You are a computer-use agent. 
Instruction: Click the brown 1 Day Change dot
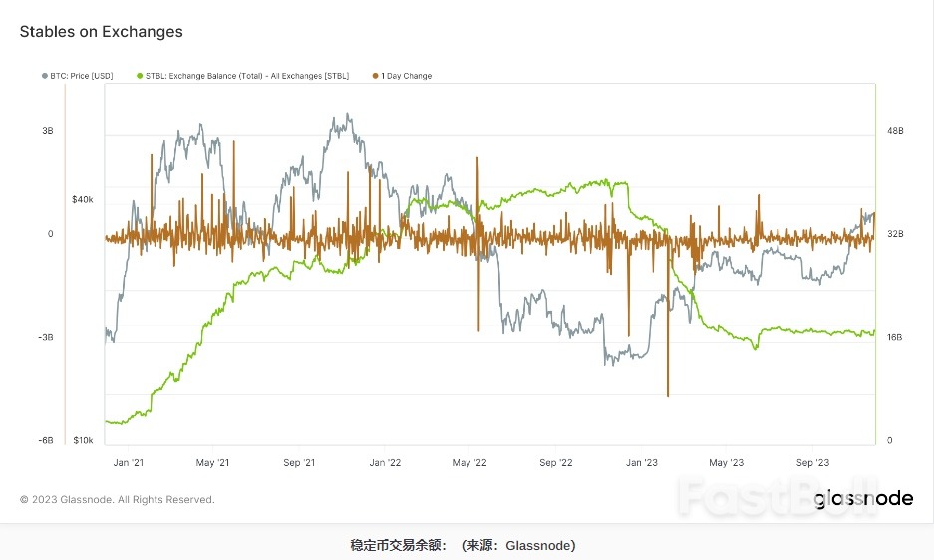(x=375, y=76)
